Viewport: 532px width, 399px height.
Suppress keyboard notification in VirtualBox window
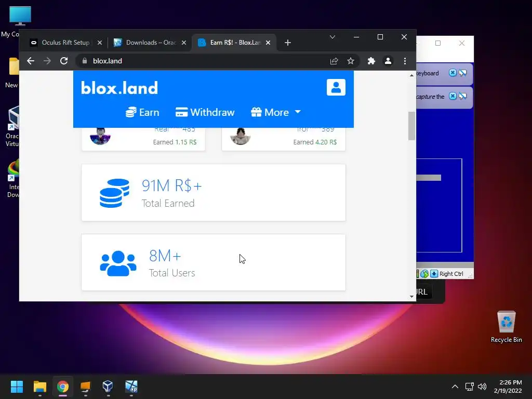[463, 73]
